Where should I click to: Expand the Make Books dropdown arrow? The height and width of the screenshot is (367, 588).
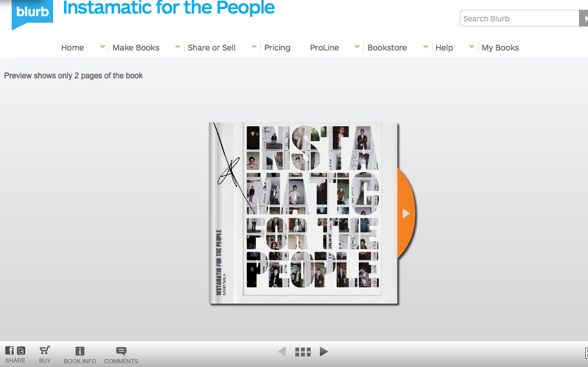point(177,47)
